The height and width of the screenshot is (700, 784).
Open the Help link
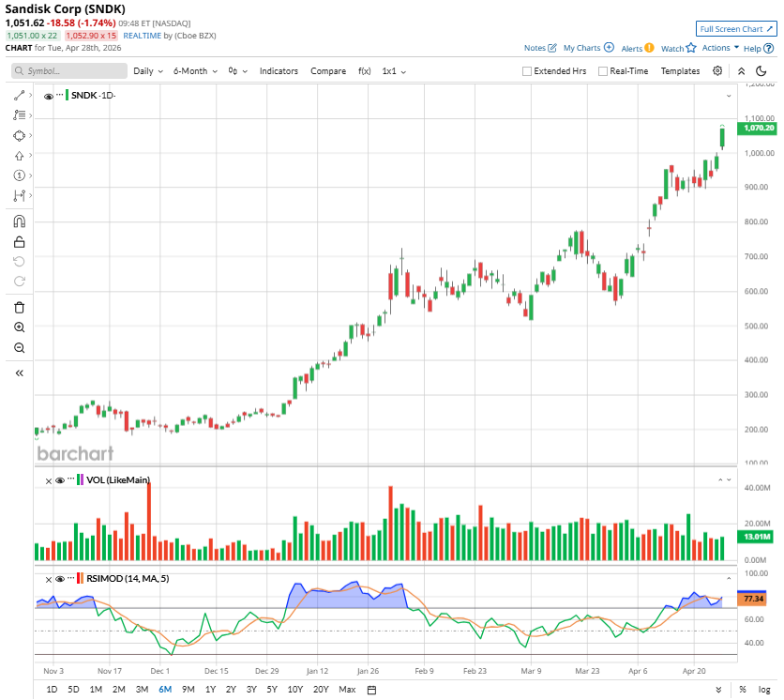pos(759,49)
